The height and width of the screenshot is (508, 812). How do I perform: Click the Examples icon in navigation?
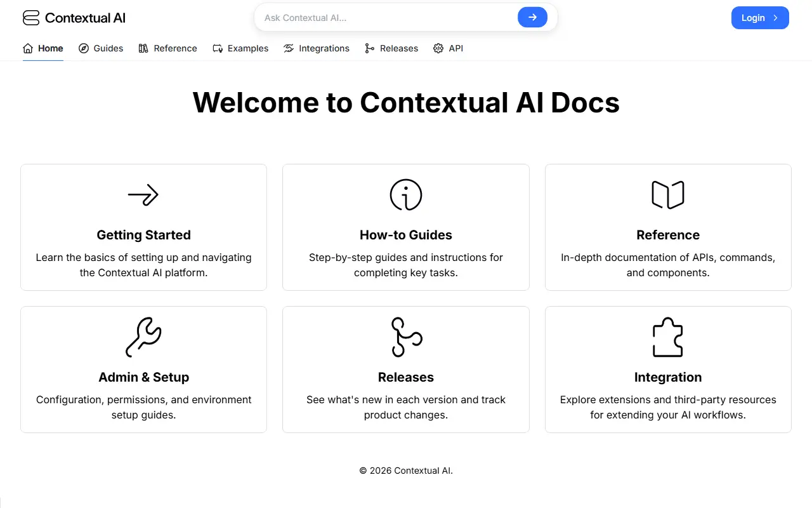[x=218, y=48]
